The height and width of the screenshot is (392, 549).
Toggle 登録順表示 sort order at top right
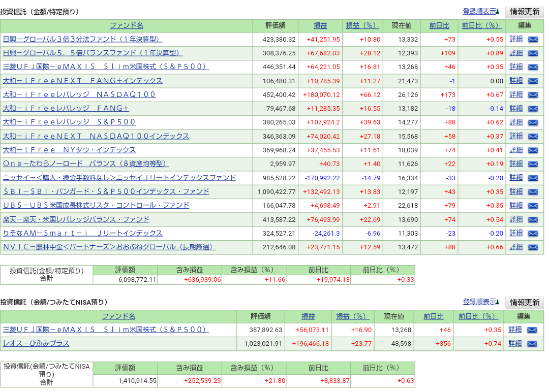click(x=479, y=11)
